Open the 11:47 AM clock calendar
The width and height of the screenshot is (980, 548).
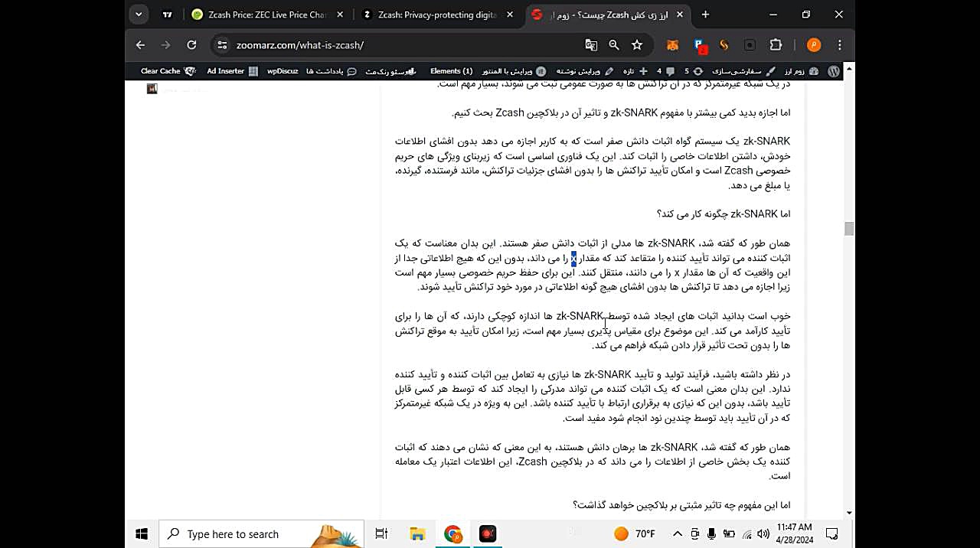[x=794, y=534]
